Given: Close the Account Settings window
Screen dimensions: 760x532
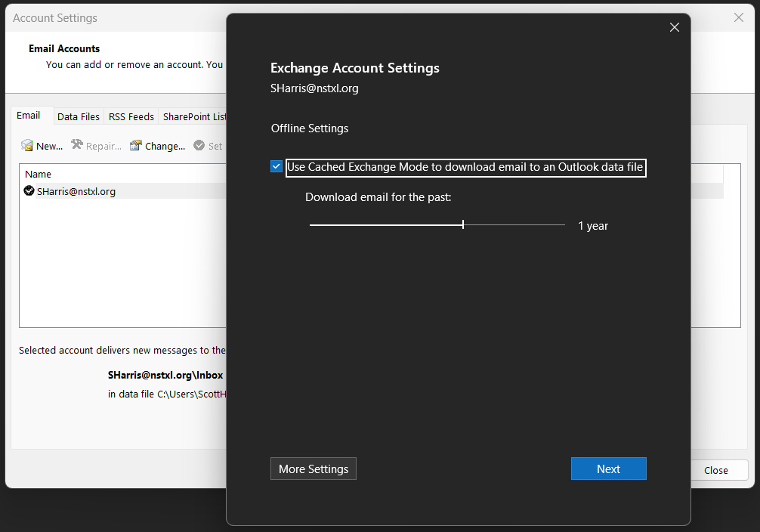Looking at the screenshot, I should click(x=739, y=17).
